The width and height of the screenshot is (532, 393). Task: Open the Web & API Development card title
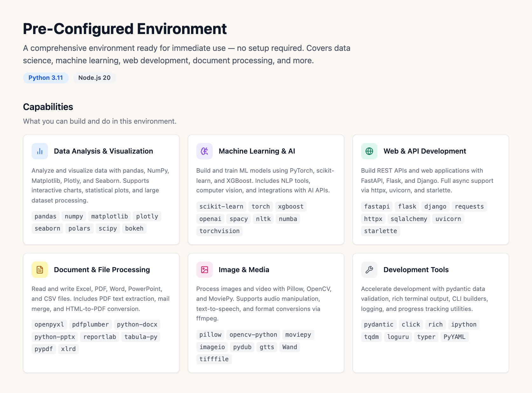[425, 151]
